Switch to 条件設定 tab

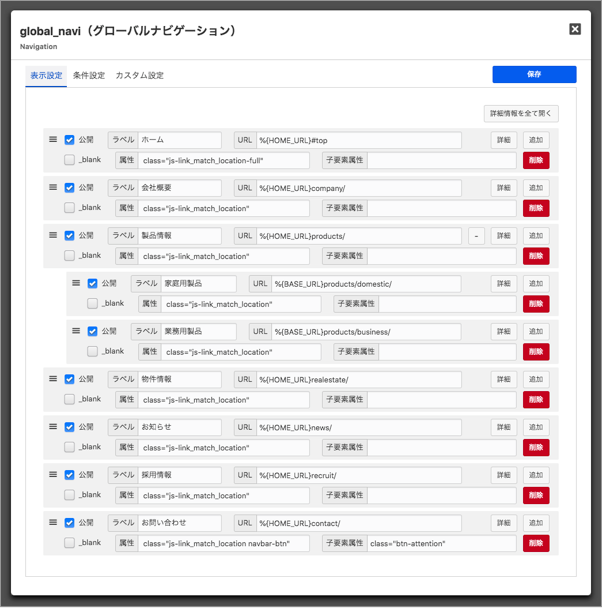pyautogui.click(x=89, y=76)
